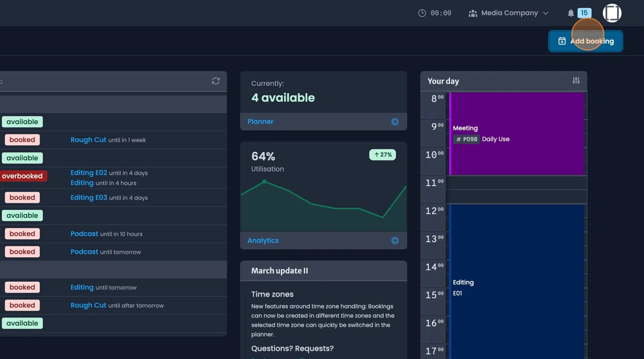The width and height of the screenshot is (644, 359).
Task: Open the notifications bell icon
Action: coord(571,13)
